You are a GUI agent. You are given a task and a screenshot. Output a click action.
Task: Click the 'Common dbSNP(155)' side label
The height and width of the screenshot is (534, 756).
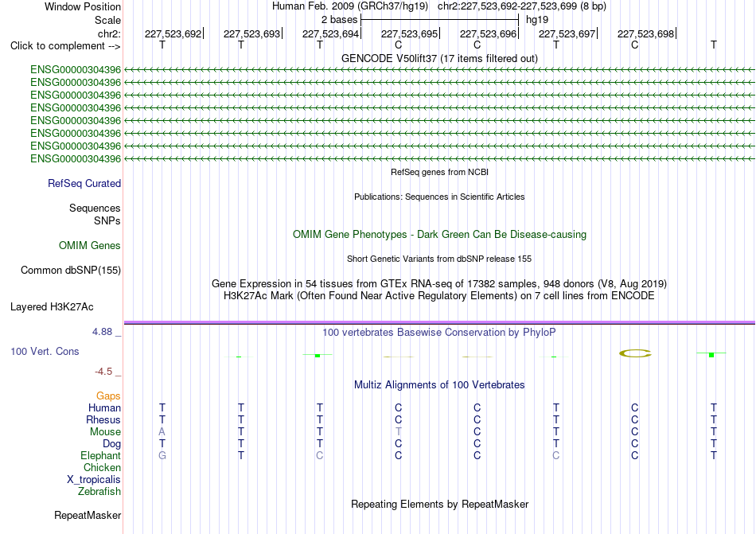(x=71, y=270)
